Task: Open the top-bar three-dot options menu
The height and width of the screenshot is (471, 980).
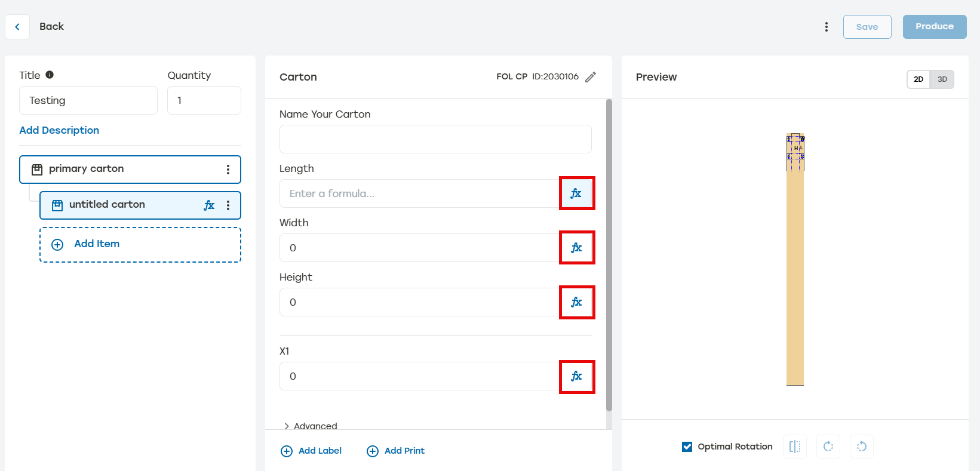Action: point(827,27)
